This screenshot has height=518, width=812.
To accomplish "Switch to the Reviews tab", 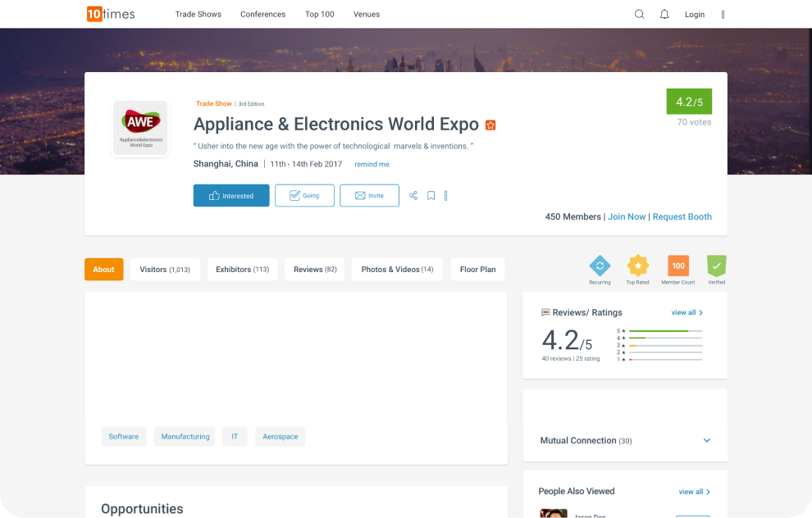I will point(315,270).
